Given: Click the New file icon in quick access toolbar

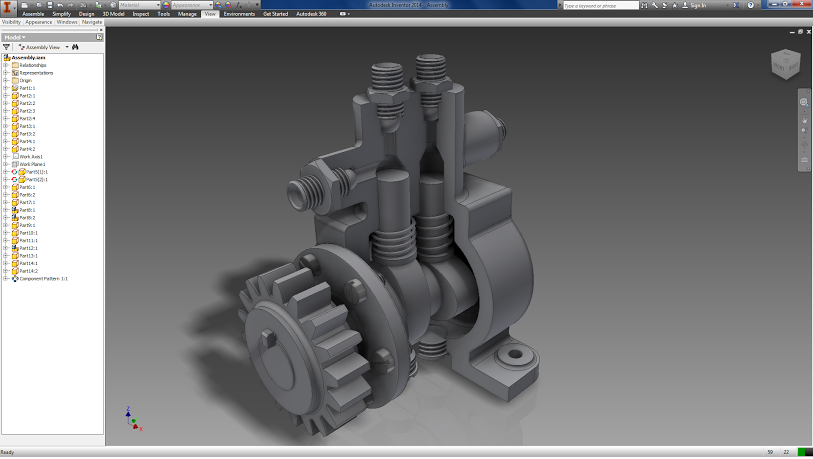Looking at the screenshot, I should pyautogui.click(x=24, y=5).
